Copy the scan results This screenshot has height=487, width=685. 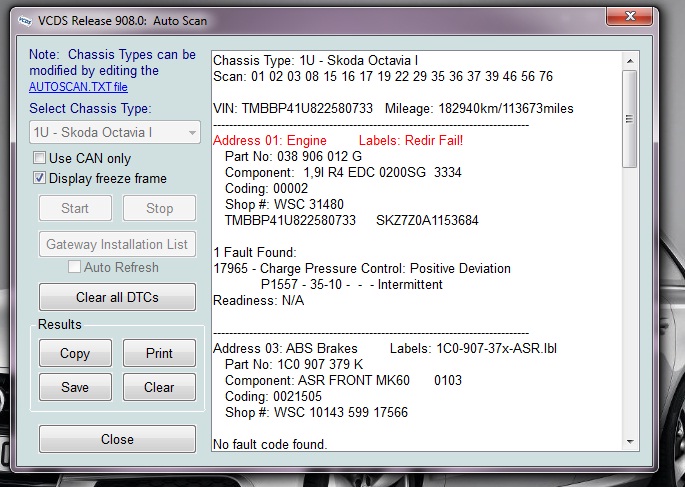(75, 353)
